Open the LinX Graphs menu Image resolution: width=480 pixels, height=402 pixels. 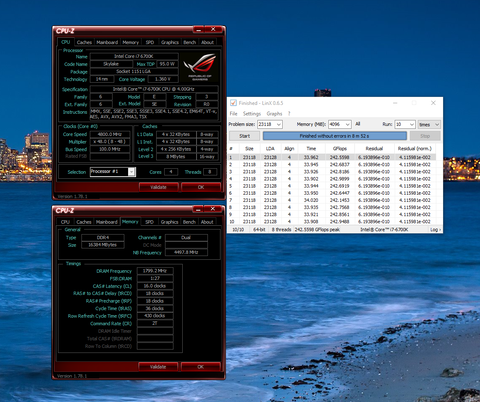tap(274, 114)
